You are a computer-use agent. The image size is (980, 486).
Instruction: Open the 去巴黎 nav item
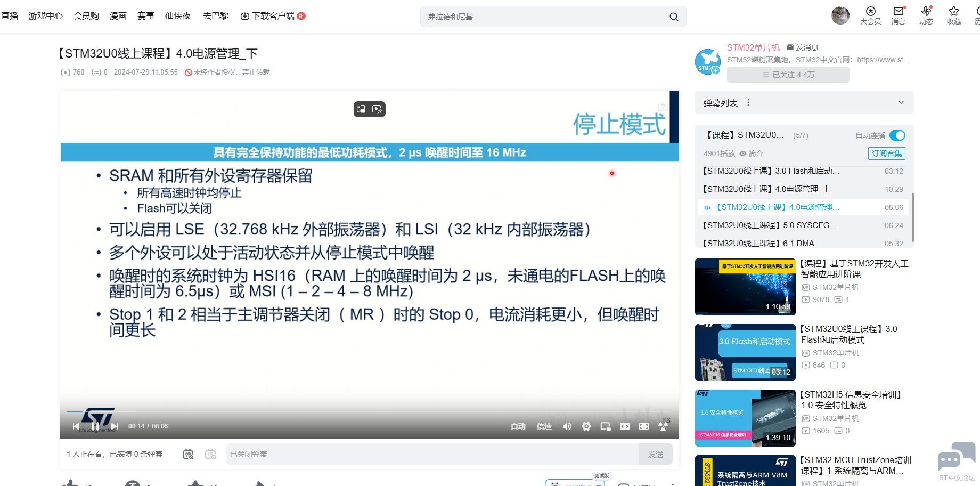coord(216,16)
